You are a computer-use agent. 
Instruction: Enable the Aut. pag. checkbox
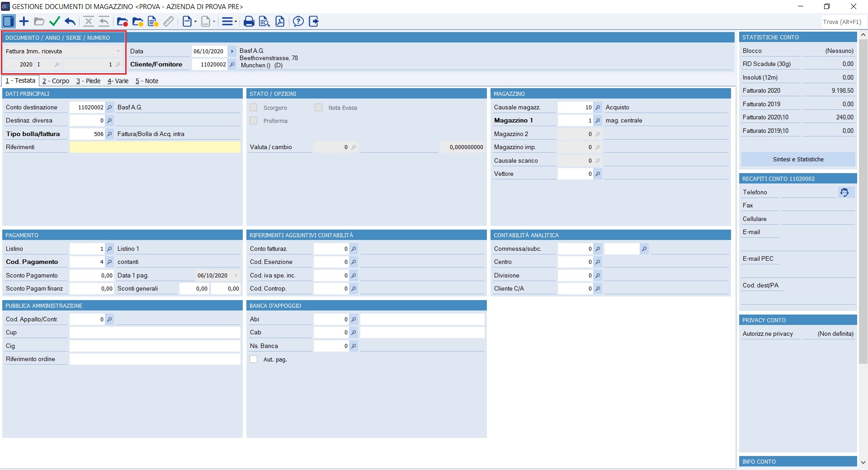254,359
